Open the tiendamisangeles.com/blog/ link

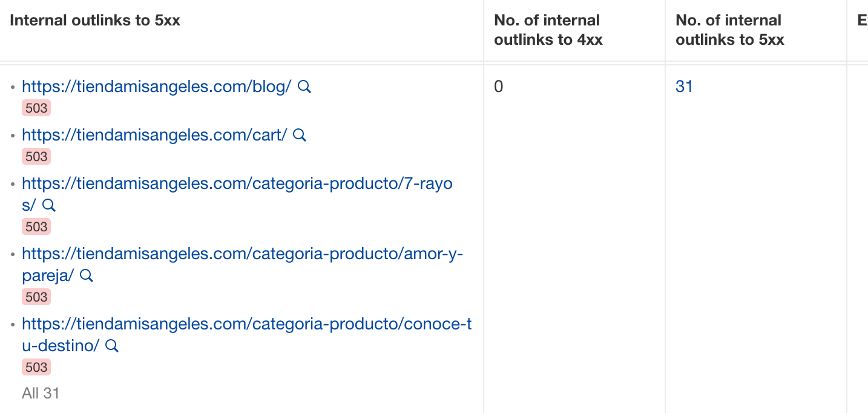(157, 87)
